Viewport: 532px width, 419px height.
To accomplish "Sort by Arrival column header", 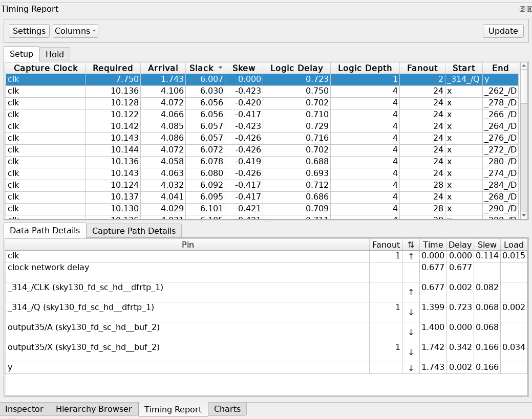I will tap(163, 68).
